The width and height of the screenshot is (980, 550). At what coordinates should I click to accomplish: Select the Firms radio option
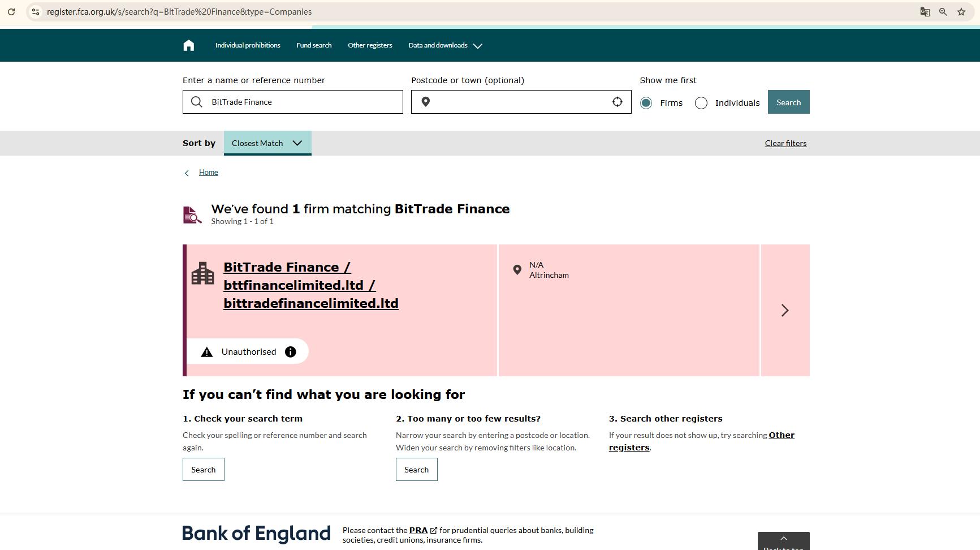[646, 103]
